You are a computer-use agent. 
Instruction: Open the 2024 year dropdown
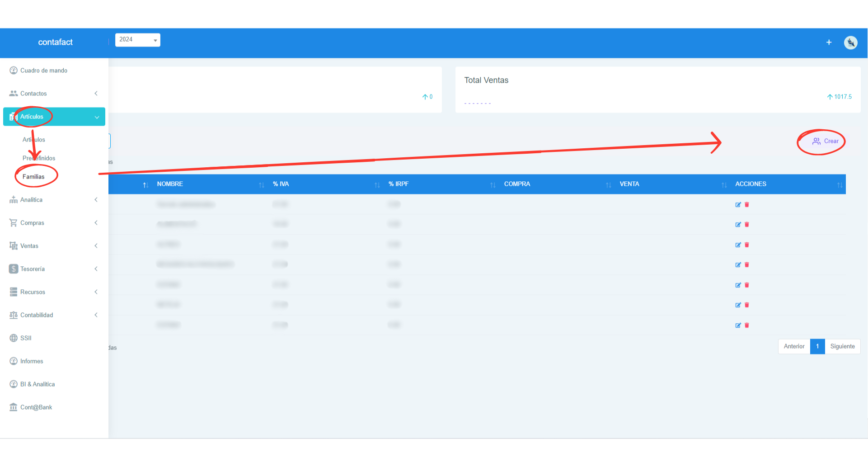[138, 40]
